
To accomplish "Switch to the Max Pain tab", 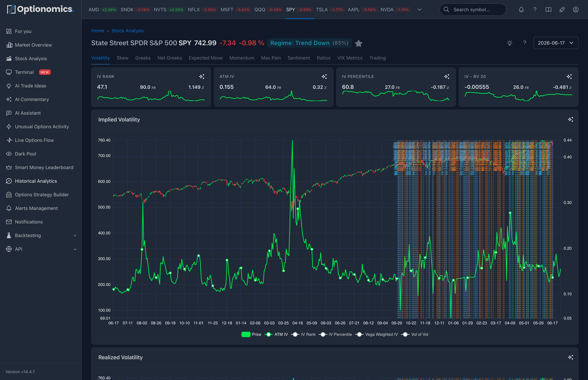I will click(x=271, y=58).
